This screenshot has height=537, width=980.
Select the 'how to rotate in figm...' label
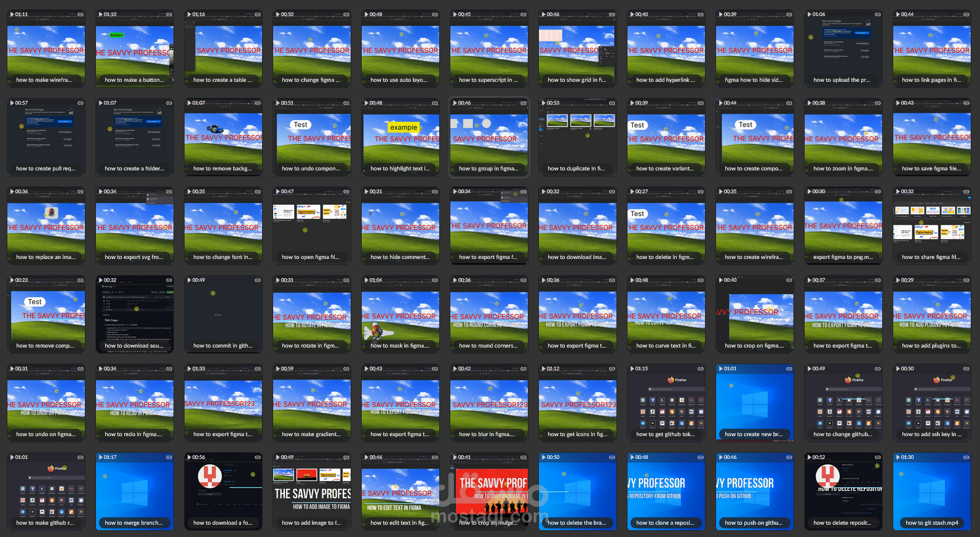pos(311,346)
